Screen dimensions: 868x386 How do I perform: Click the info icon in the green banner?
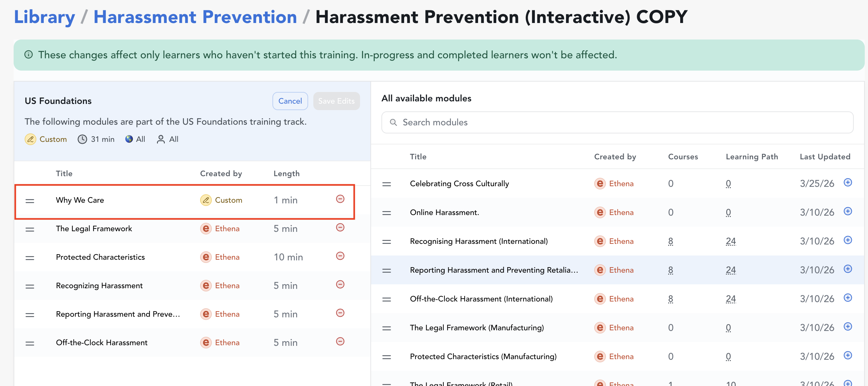click(x=29, y=54)
